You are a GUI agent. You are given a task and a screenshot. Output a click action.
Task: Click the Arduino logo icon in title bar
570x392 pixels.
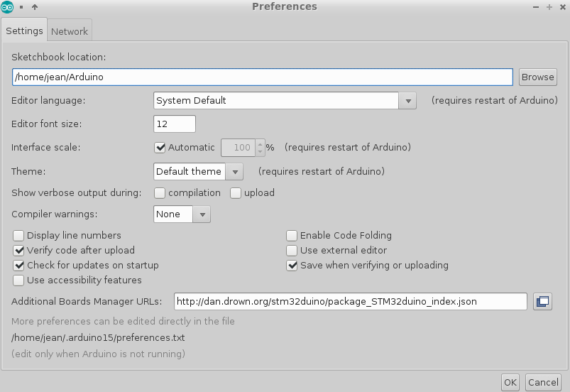tap(7, 7)
